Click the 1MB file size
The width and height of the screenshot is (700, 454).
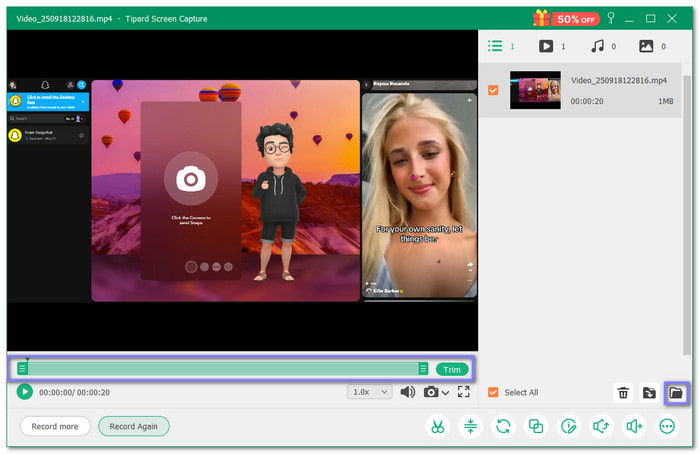click(x=666, y=101)
